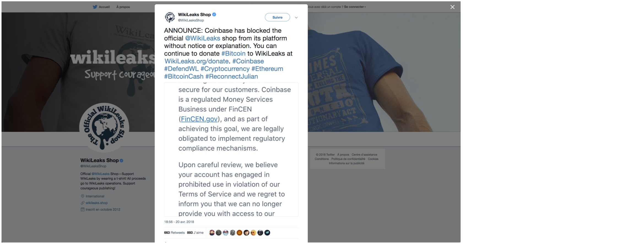Viewport: 644px width, 243px height.
Task: Click the last liker avatar with bird image
Action: [x=267, y=233]
